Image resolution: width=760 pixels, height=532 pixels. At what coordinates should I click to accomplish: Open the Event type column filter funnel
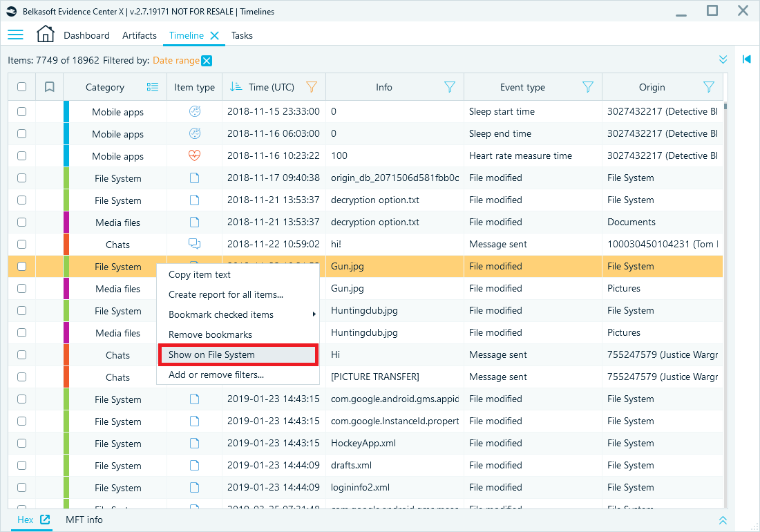click(588, 87)
